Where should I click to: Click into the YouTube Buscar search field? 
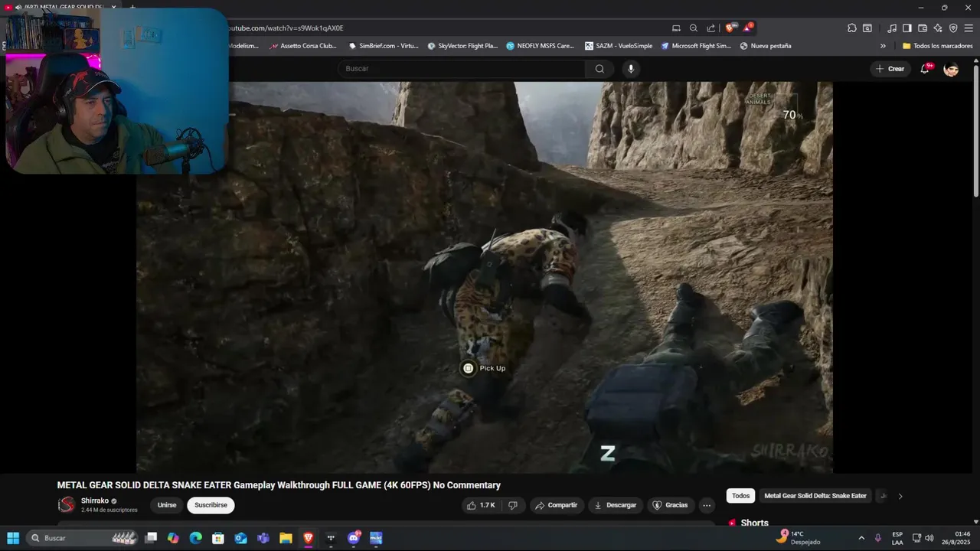click(462, 69)
